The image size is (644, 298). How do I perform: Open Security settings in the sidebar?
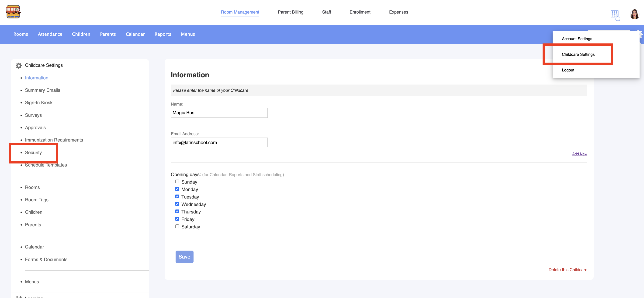click(x=33, y=153)
